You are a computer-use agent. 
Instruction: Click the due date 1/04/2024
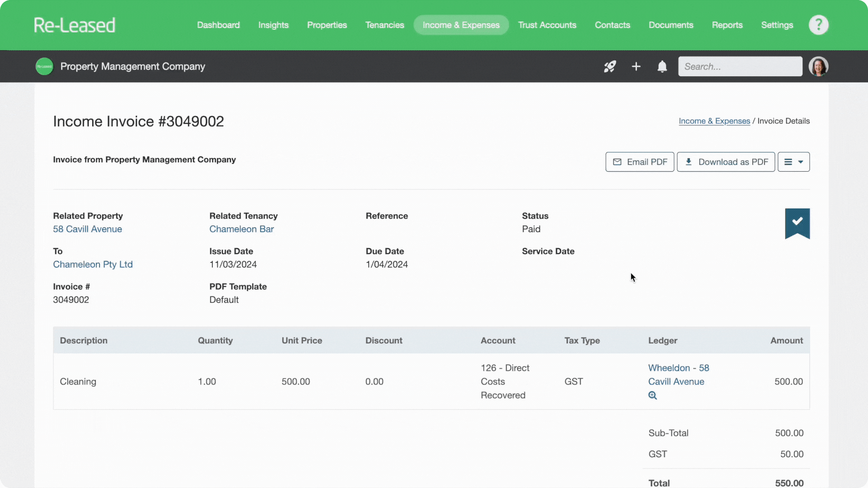387,264
